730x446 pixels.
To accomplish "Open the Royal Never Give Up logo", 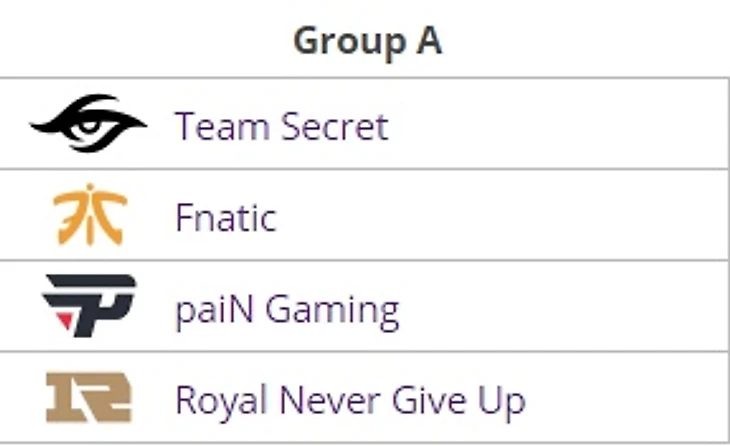I will pyautogui.click(x=89, y=398).
